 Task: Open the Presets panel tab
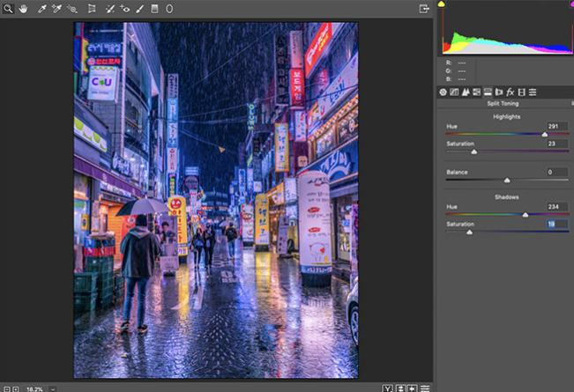point(533,92)
